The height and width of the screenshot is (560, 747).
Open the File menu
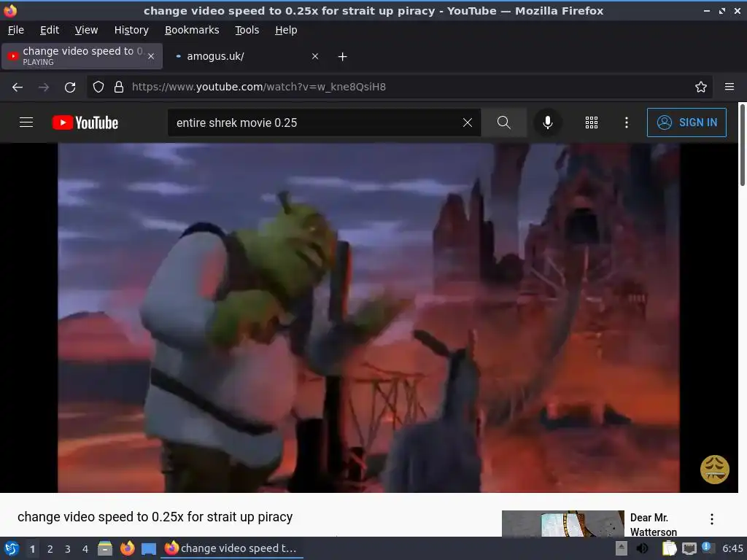pyautogui.click(x=16, y=30)
